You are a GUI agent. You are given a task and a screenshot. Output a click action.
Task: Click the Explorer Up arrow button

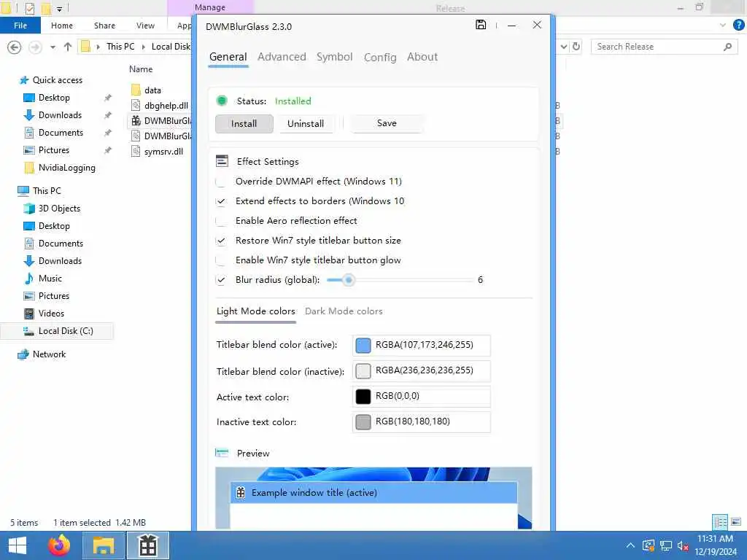point(68,47)
